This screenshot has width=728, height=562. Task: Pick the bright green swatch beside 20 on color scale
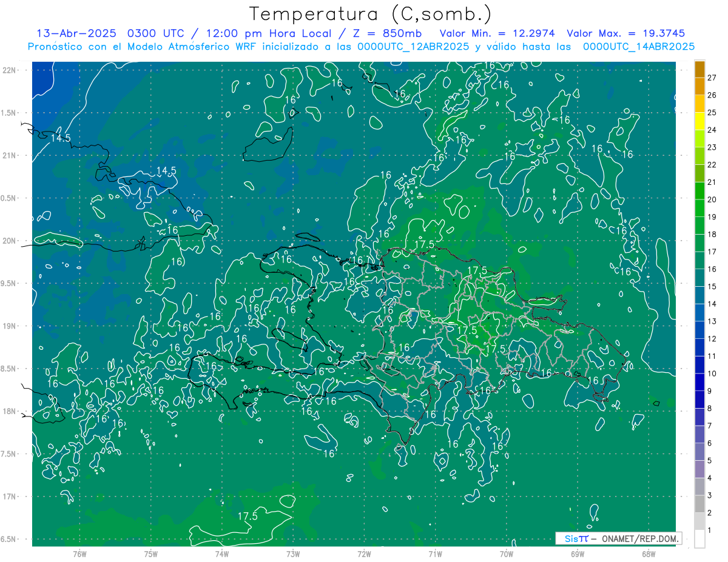click(x=699, y=191)
